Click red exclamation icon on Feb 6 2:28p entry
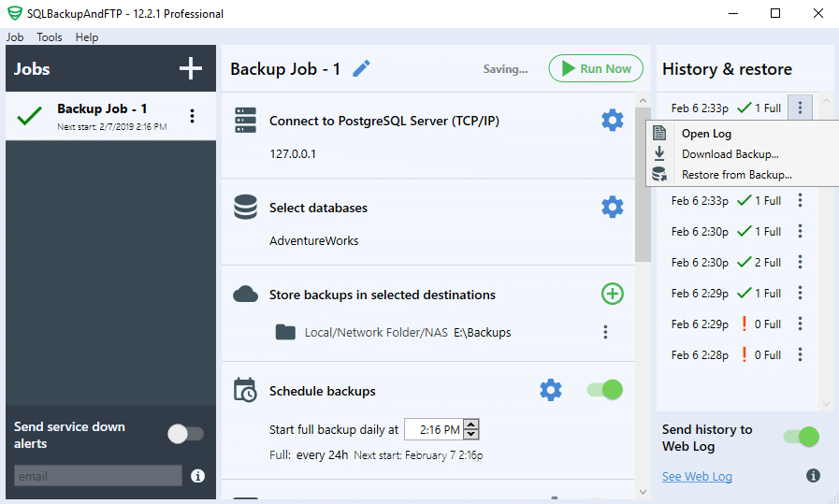The width and height of the screenshot is (839, 504). (744, 354)
